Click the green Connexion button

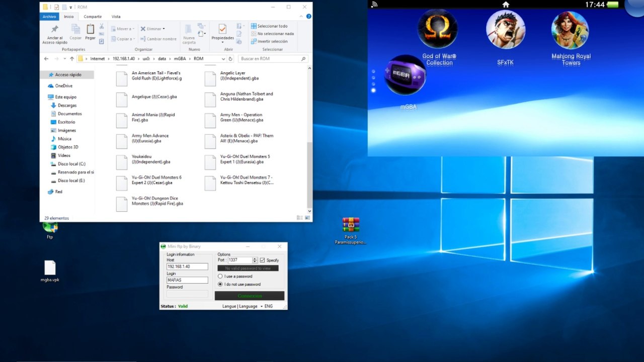click(250, 296)
